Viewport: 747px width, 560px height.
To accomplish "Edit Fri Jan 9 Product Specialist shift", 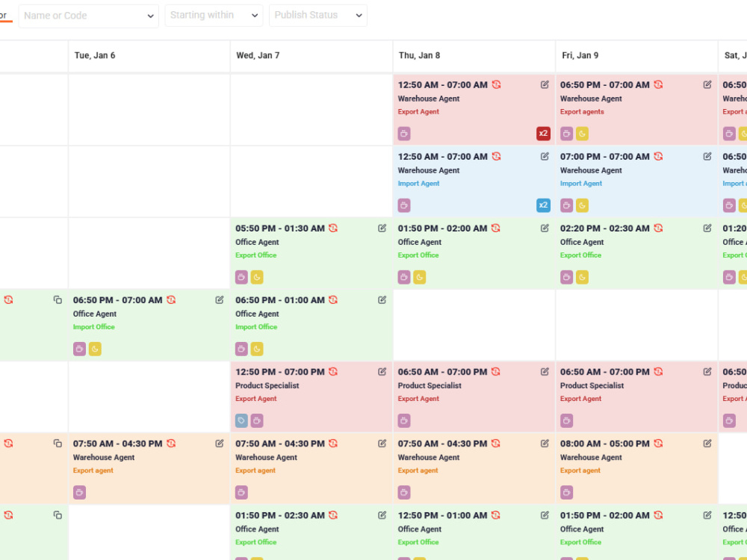I will tap(707, 372).
